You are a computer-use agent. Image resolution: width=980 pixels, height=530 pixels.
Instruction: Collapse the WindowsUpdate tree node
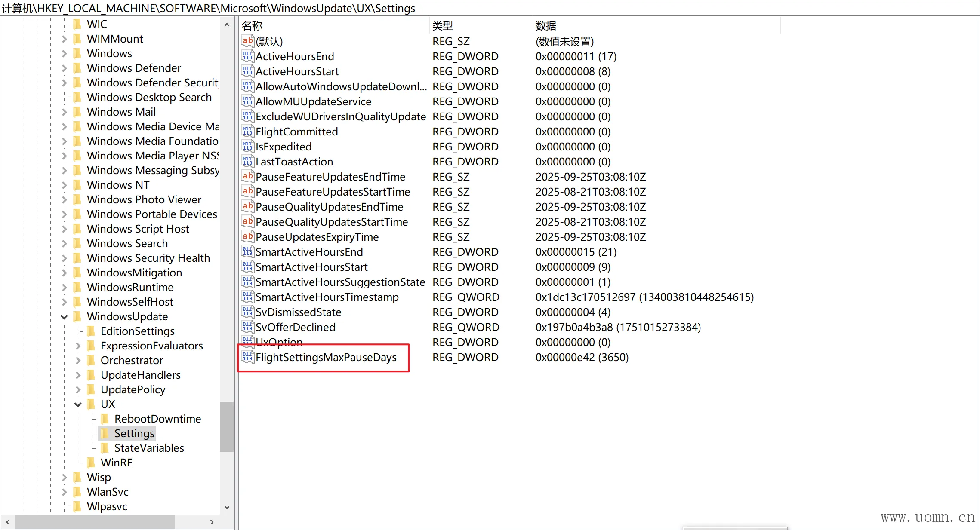[64, 317]
